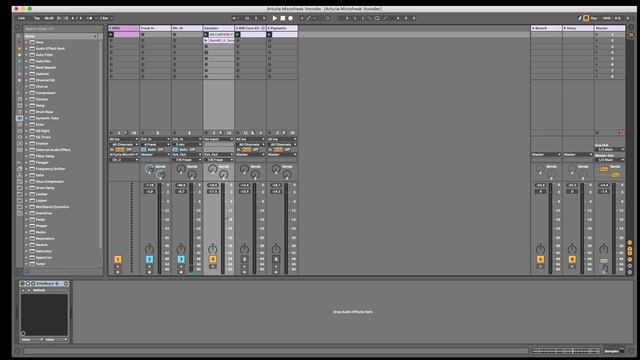Open track 1 'All Ins' input dropdown
Viewport: 640px width, 360px height.
click(x=124, y=139)
